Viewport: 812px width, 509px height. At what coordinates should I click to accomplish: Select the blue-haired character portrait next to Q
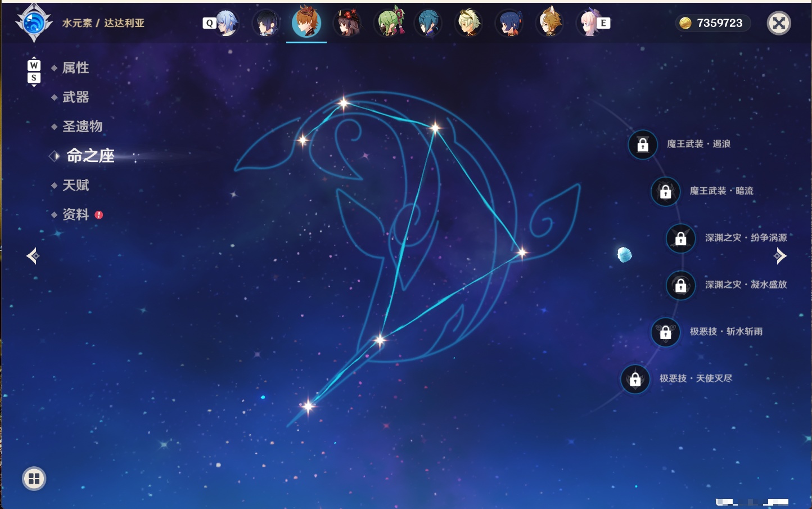tap(226, 23)
